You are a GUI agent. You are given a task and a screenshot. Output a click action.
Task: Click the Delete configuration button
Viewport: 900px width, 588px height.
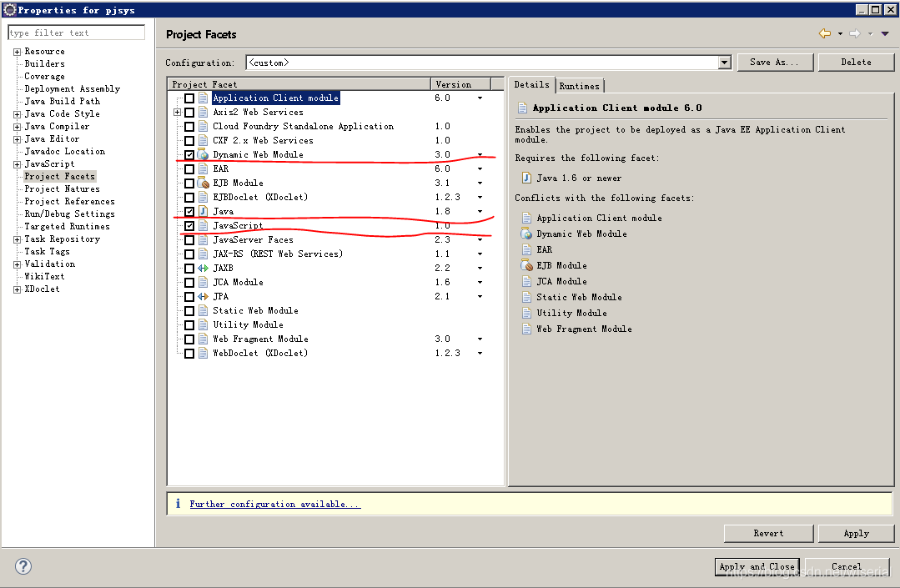[x=856, y=62]
